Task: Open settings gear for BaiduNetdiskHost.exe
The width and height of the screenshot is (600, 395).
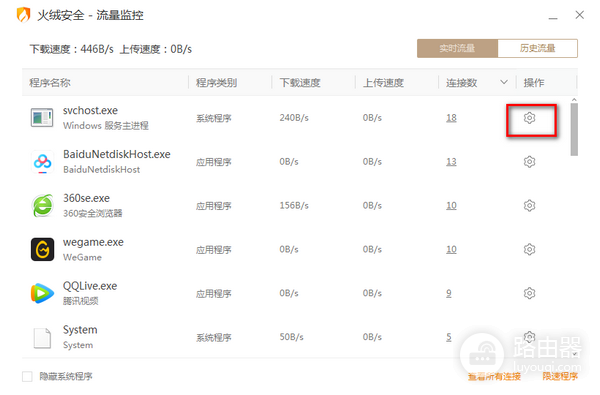Action: [529, 162]
